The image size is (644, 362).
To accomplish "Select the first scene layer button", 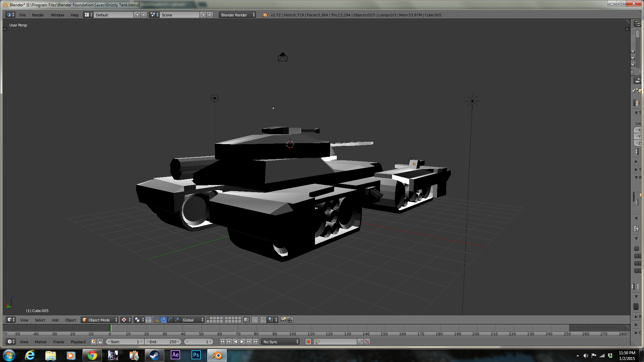I will (x=208, y=318).
